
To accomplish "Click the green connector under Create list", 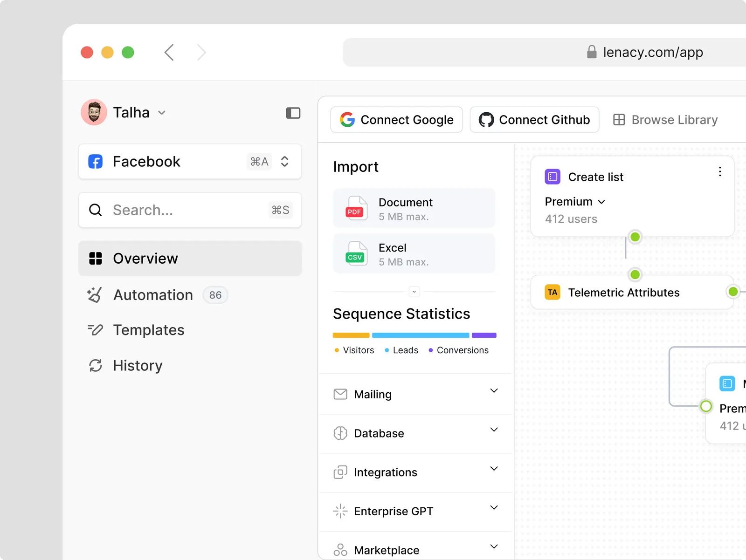I will [x=635, y=237].
